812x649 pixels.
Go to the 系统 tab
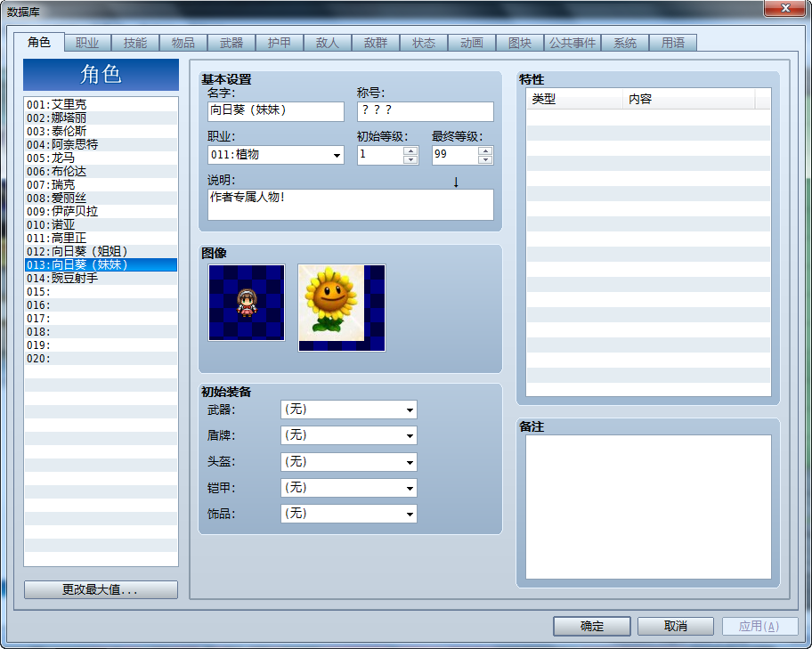click(625, 43)
